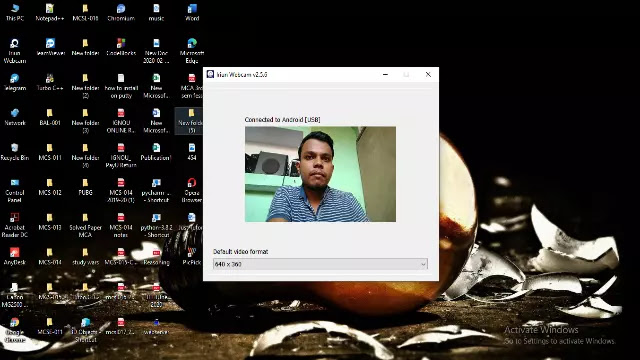Select the Notepad++ desktop icon
The width and height of the screenshot is (640, 360).
pos(50,12)
